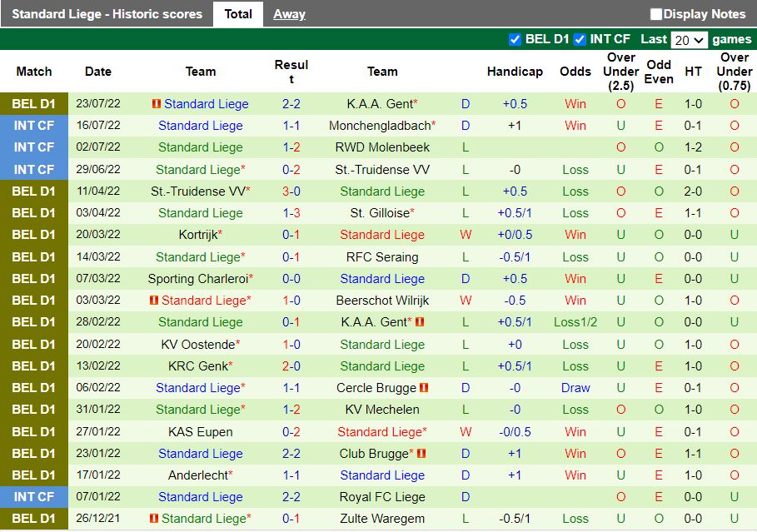The image size is (757, 532).
Task: Click the St.-Truidense VV team link
Action: pos(382,169)
